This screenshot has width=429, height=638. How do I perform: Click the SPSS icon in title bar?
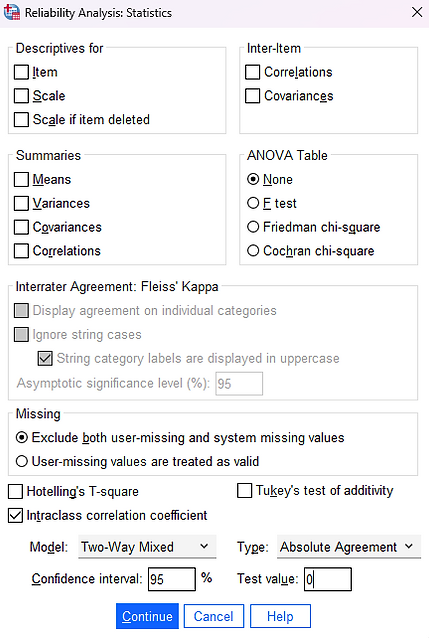coord(11,12)
